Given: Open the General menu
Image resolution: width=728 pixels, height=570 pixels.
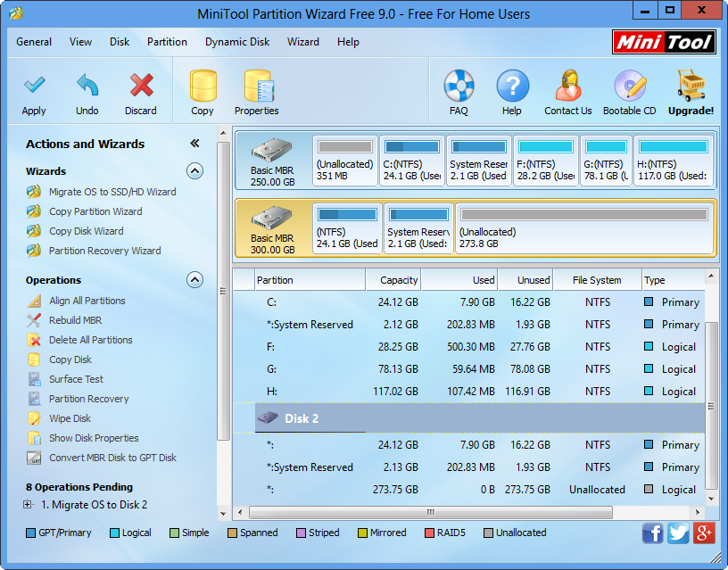Looking at the screenshot, I should pos(34,42).
